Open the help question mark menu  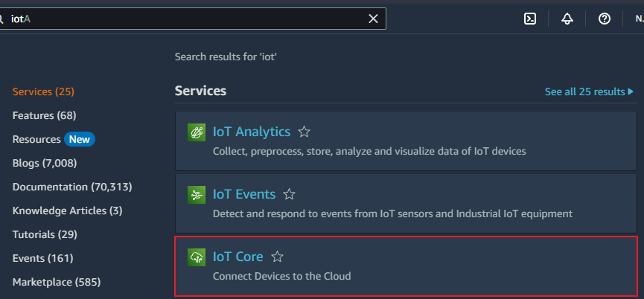coord(604,19)
